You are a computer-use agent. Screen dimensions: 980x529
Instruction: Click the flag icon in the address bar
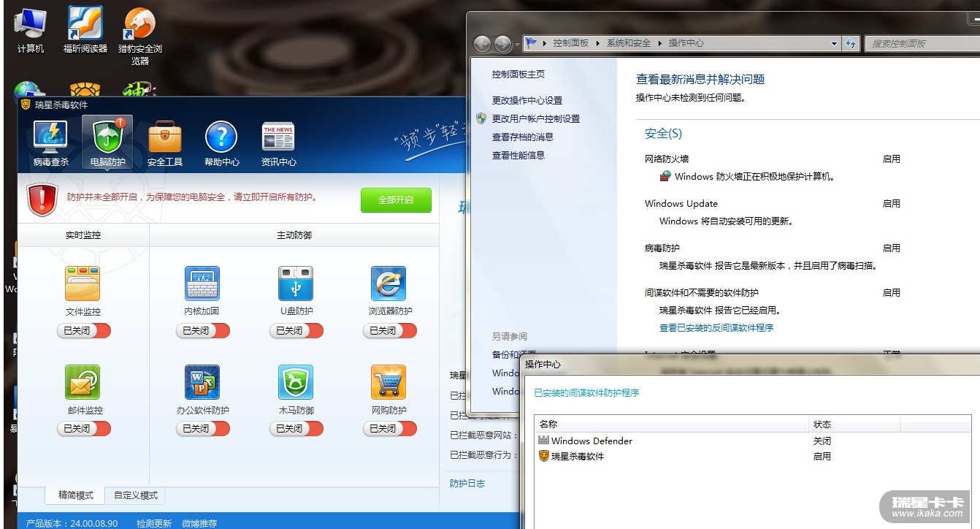click(531, 43)
